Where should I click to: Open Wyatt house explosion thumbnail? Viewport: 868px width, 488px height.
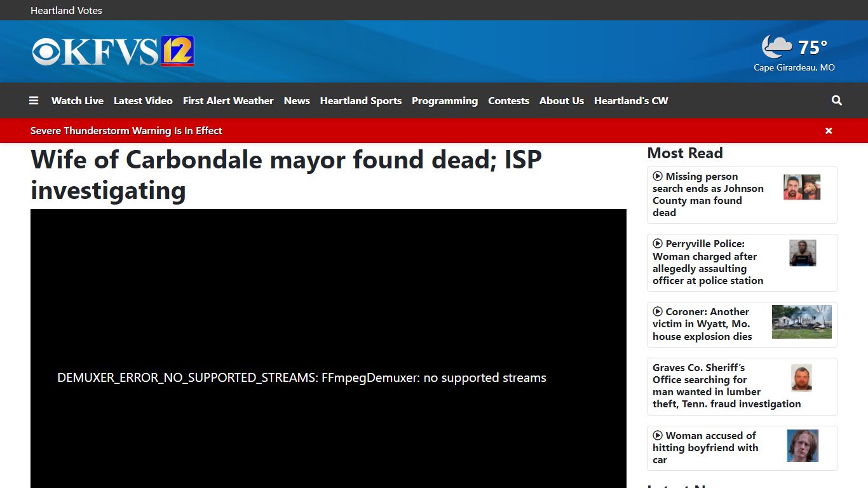802,322
